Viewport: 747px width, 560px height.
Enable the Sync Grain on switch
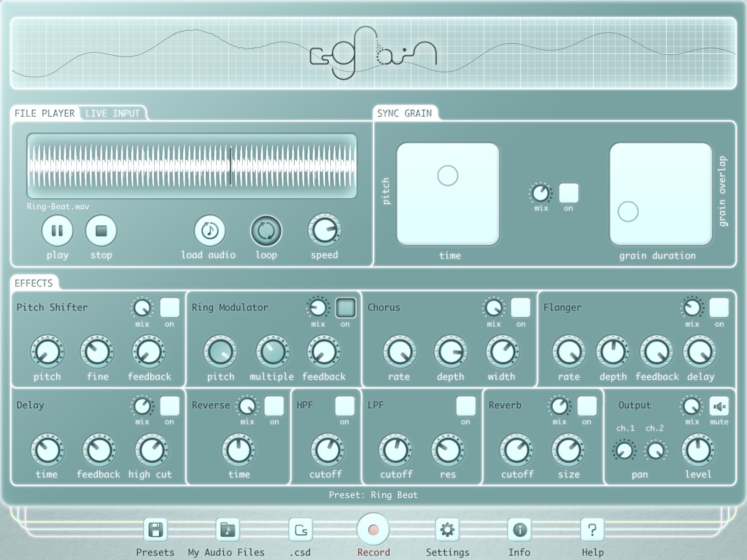coord(569,193)
